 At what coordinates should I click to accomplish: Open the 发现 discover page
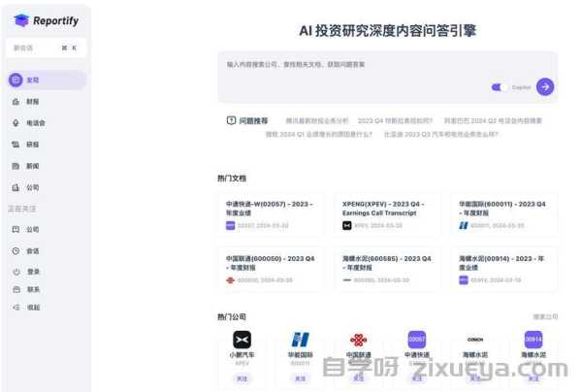coord(48,80)
